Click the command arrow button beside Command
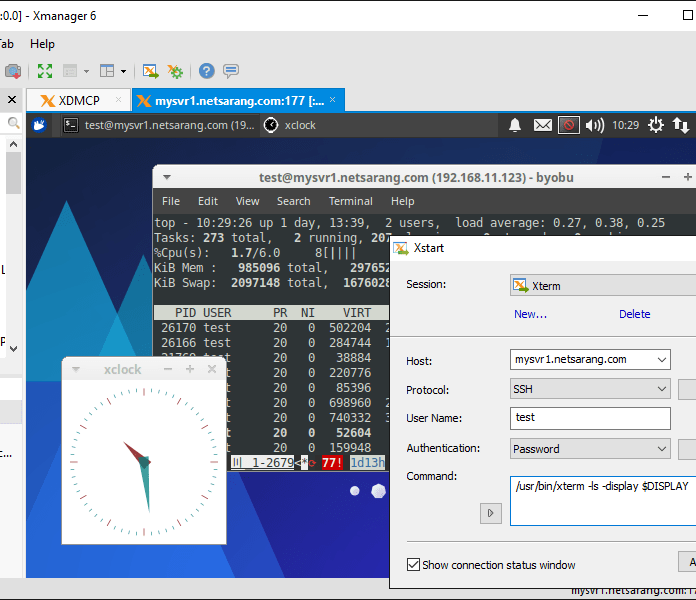This screenshot has height=600, width=696. coord(490,513)
